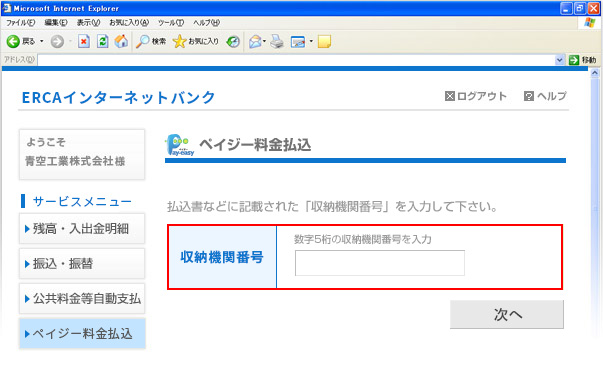Click the ペイジー料金払込 page heading
The image size is (603, 380).
[x=255, y=145]
